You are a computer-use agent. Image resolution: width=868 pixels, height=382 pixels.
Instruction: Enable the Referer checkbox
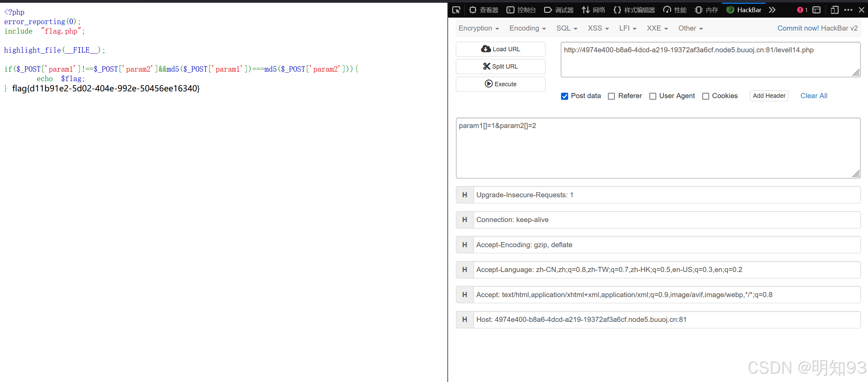tap(611, 96)
